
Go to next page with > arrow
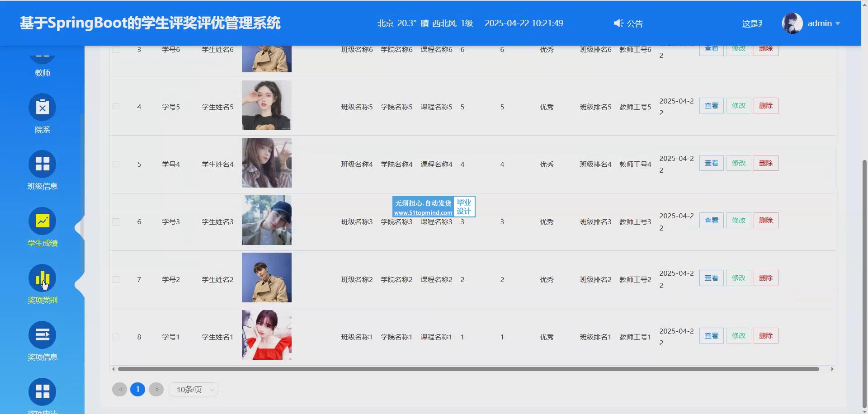coord(156,390)
